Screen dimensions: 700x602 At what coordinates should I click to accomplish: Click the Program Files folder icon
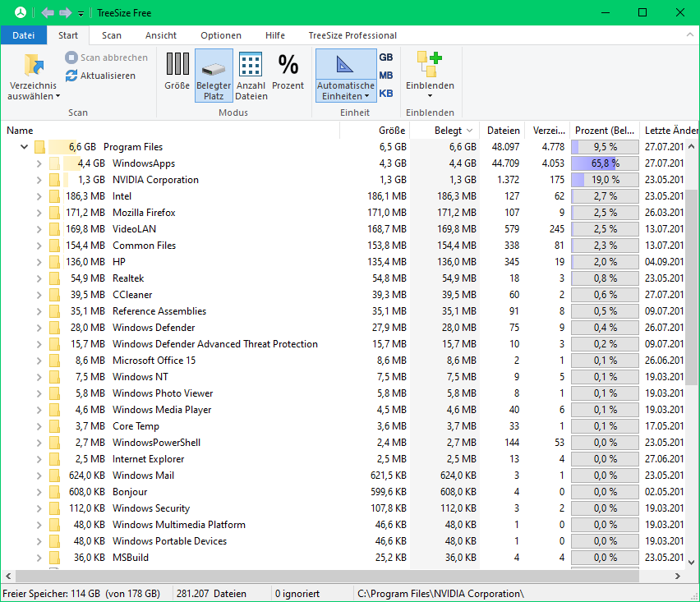39,147
